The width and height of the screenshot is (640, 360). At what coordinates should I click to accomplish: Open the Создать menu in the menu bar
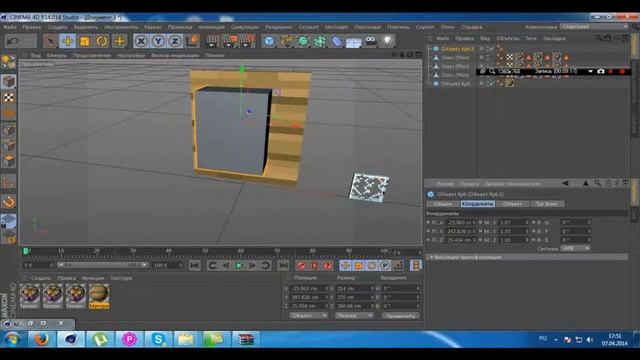57,27
